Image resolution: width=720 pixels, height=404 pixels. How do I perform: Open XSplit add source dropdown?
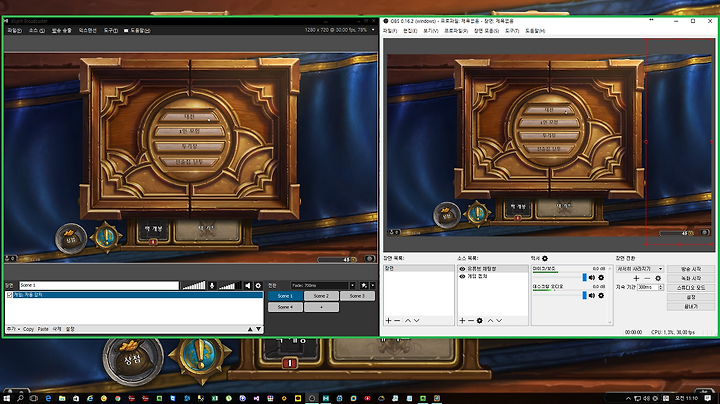13,329
